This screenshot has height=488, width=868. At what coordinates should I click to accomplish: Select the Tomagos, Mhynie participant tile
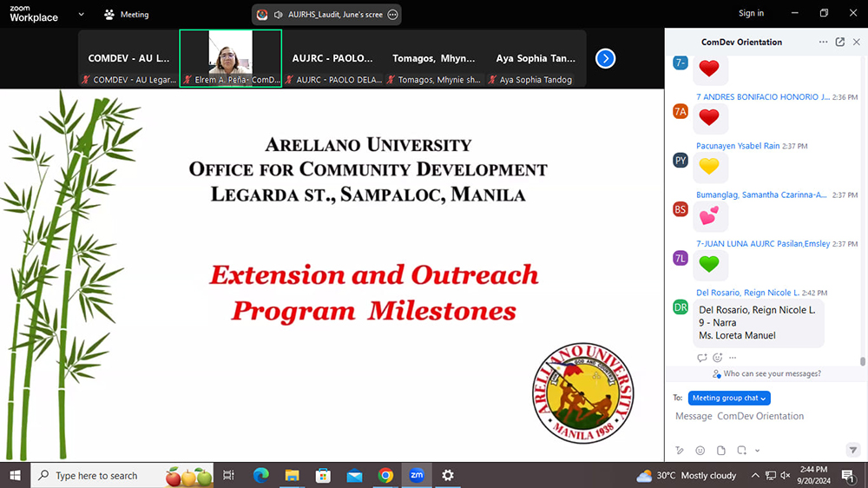point(434,59)
